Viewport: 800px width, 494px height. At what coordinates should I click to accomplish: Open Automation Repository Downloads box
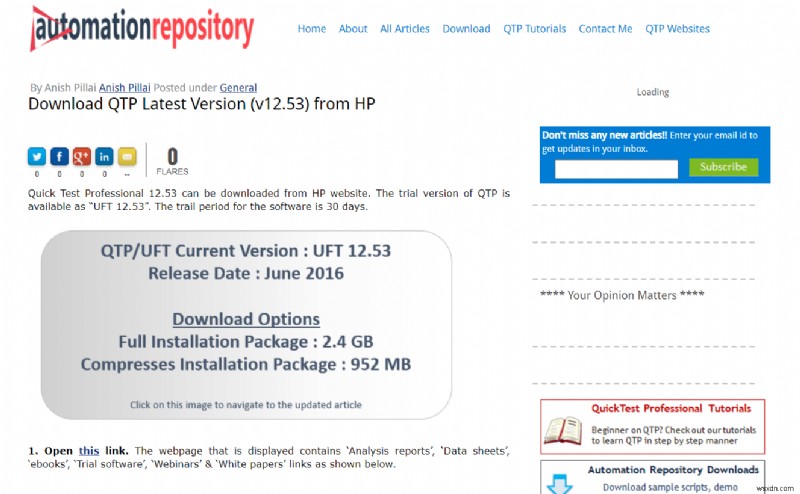(653, 478)
